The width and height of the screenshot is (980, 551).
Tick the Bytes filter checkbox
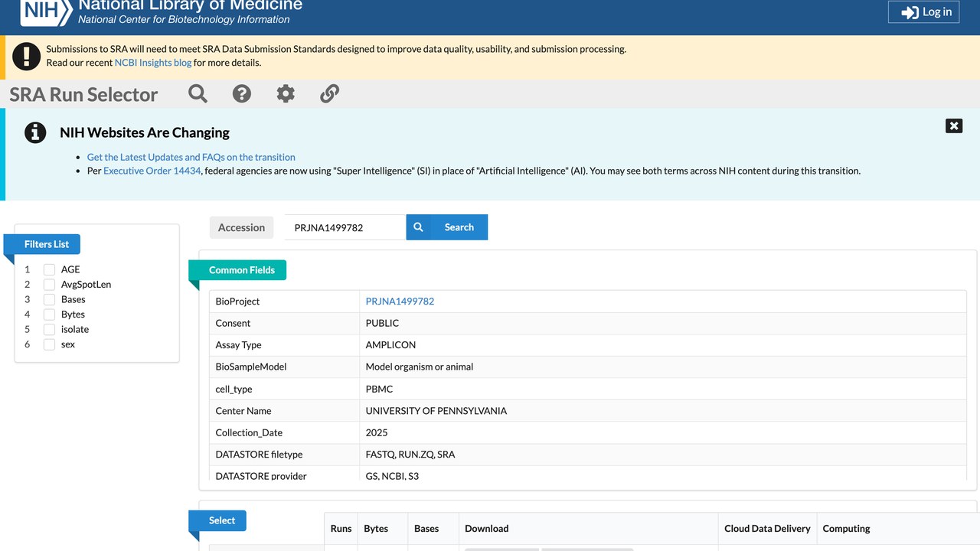(x=50, y=315)
